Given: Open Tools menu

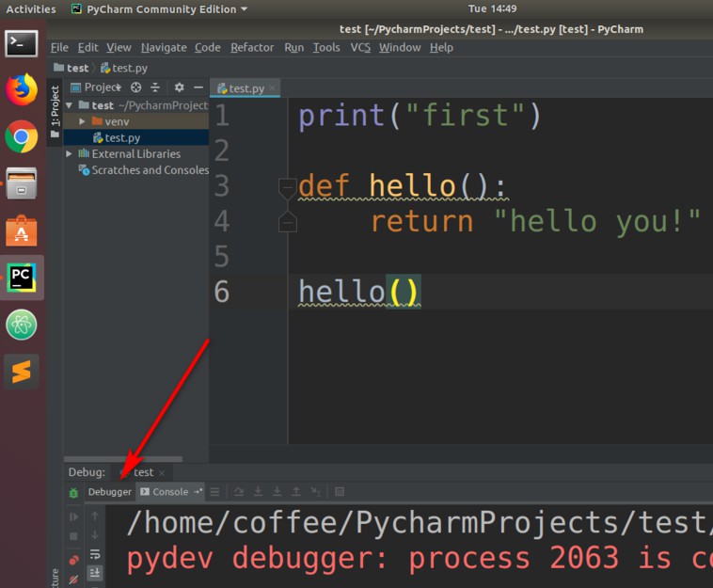Looking at the screenshot, I should [x=326, y=47].
